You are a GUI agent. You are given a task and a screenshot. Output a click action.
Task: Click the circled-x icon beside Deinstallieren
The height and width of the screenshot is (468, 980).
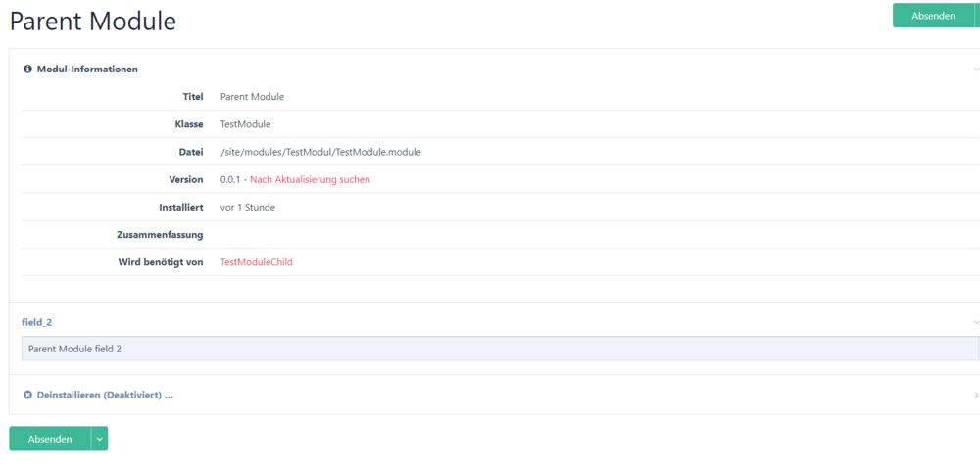pos(27,395)
